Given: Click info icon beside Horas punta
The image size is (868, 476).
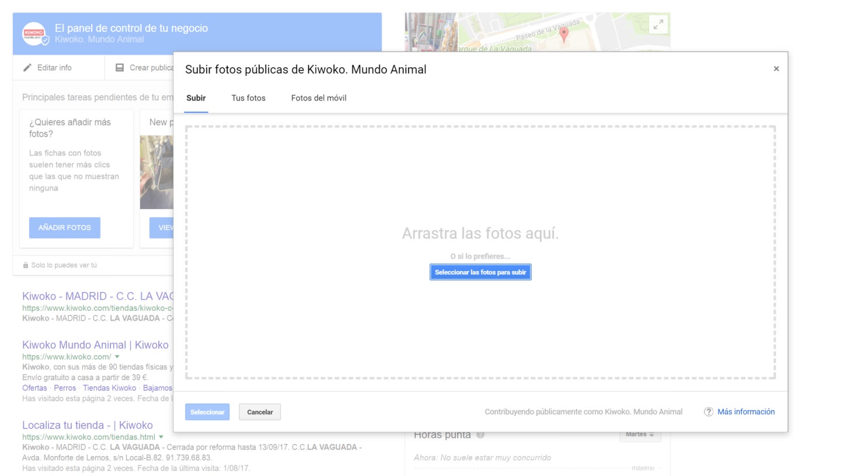Looking at the screenshot, I should point(480,435).
